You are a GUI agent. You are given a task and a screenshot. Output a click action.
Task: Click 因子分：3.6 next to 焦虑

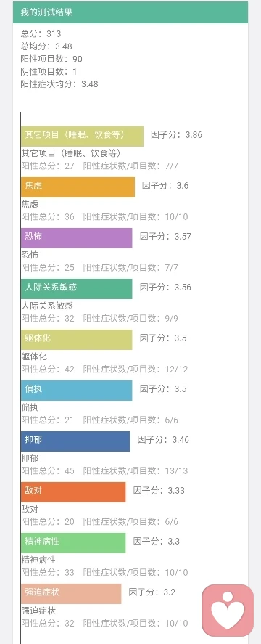click(x=165, y=186)
